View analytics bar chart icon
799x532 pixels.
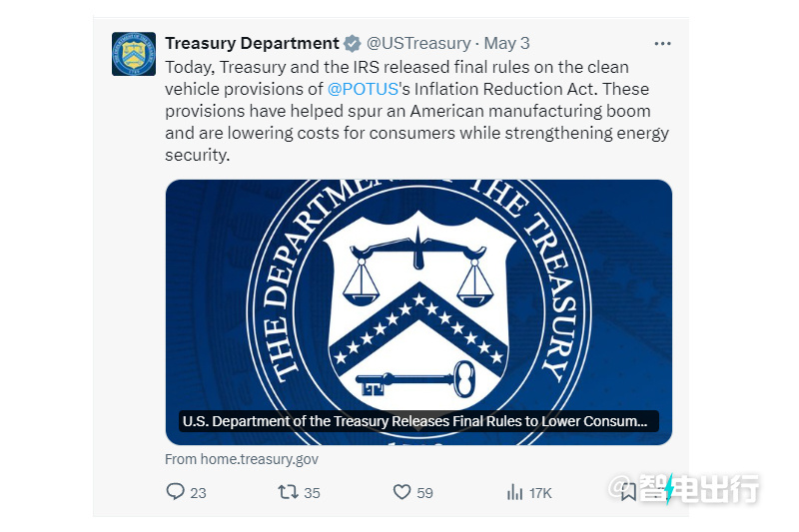pyautogui.click(x=514, y=492)
